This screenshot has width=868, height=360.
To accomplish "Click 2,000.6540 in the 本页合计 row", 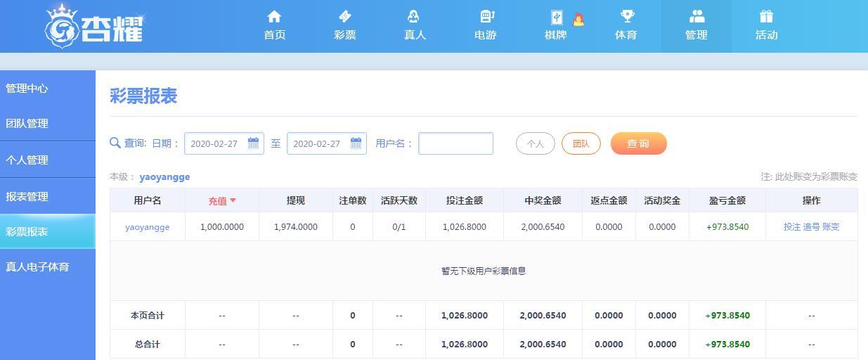I will point(543,315).
